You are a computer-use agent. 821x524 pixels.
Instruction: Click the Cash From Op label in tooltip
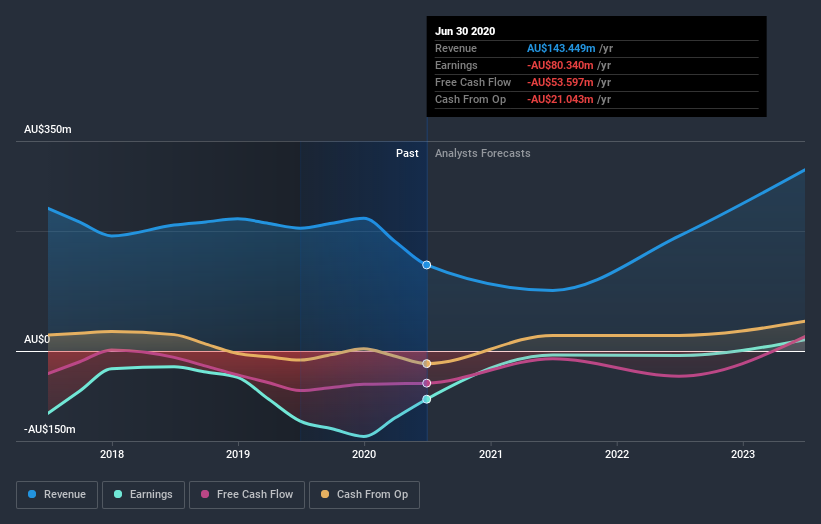point(470,99)
